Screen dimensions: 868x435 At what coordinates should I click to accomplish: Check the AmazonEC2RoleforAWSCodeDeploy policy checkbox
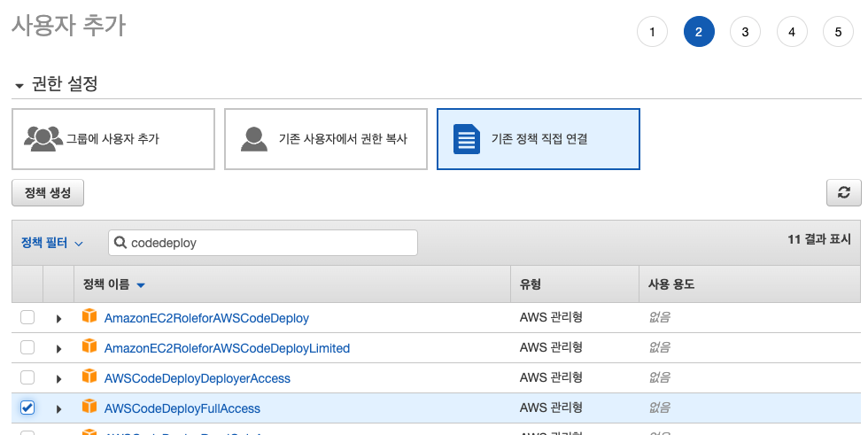click(27, 317)
